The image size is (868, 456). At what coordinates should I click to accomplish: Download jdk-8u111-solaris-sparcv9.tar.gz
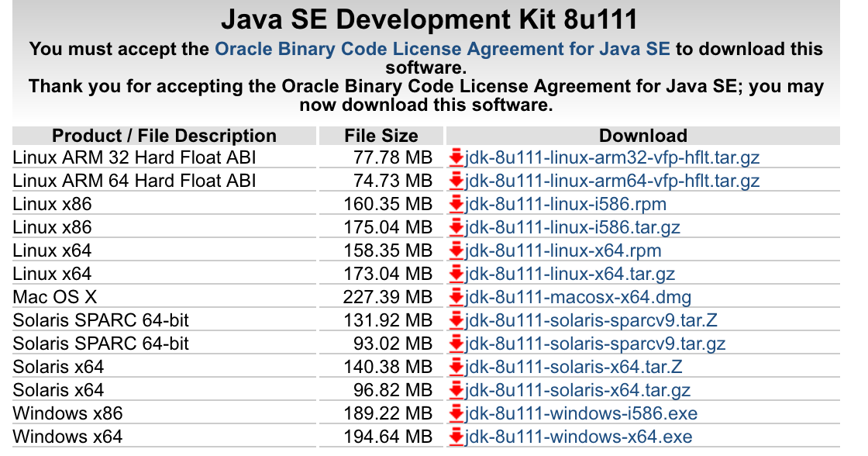pos(596,344)
